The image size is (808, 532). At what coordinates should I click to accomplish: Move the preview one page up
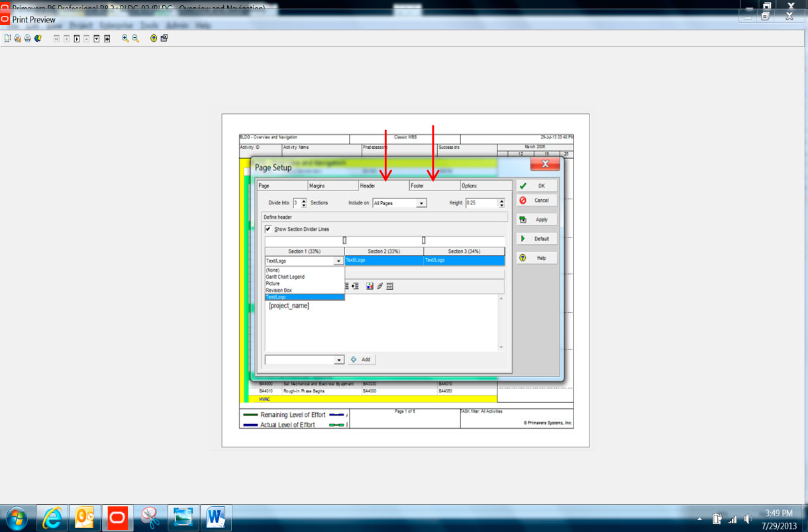(x=87, y=38)
